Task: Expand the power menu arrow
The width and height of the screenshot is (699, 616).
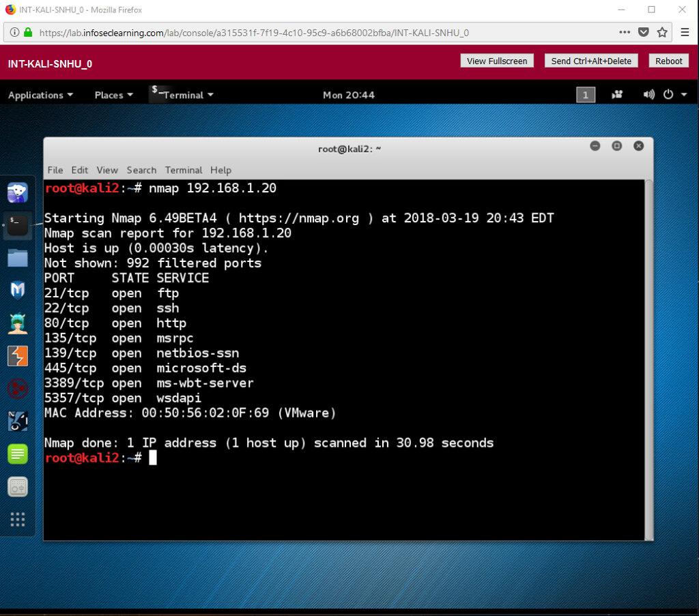Action: coord(685,94)
